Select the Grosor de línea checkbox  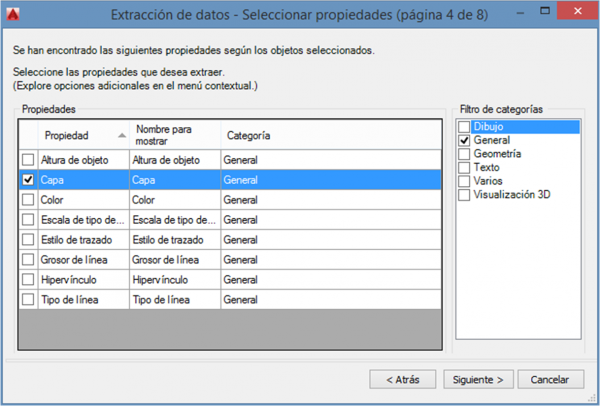[28, 260]
